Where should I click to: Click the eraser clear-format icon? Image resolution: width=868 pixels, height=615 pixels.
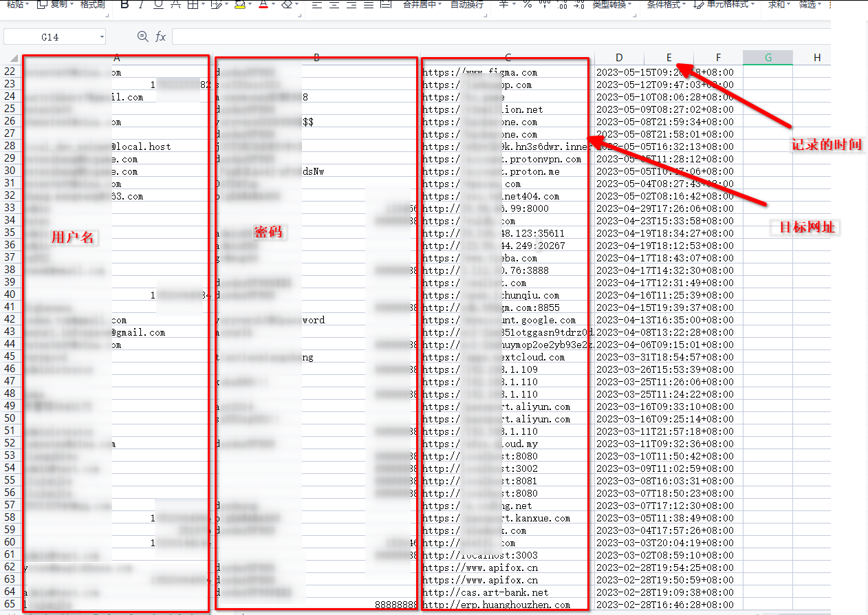287,4
